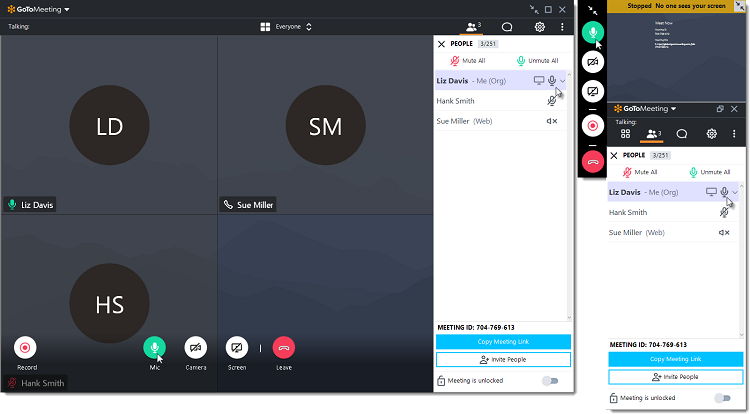Toggle the Meeting is unlocked switch in main window
Screen dimensions: 750x414
coord(550,381)
